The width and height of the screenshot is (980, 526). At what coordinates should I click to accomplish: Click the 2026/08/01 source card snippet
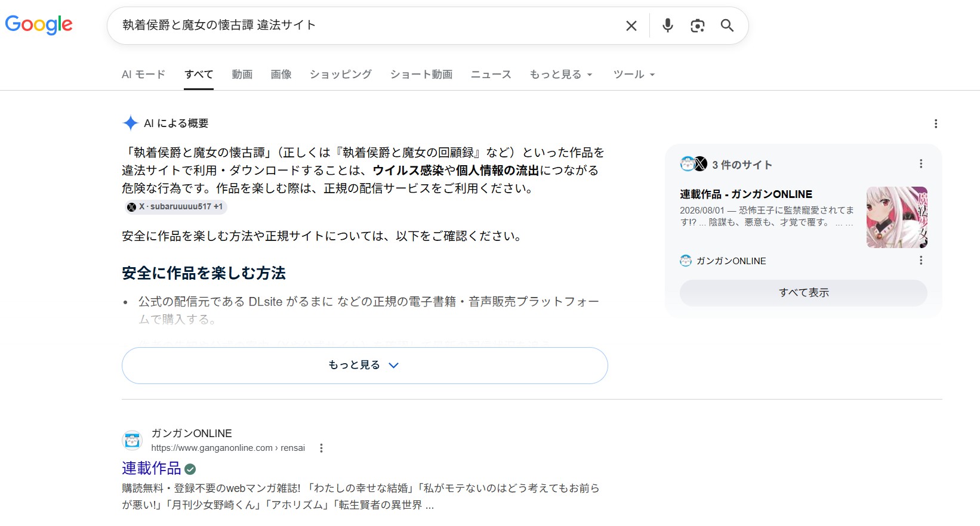tap(767, 216)
